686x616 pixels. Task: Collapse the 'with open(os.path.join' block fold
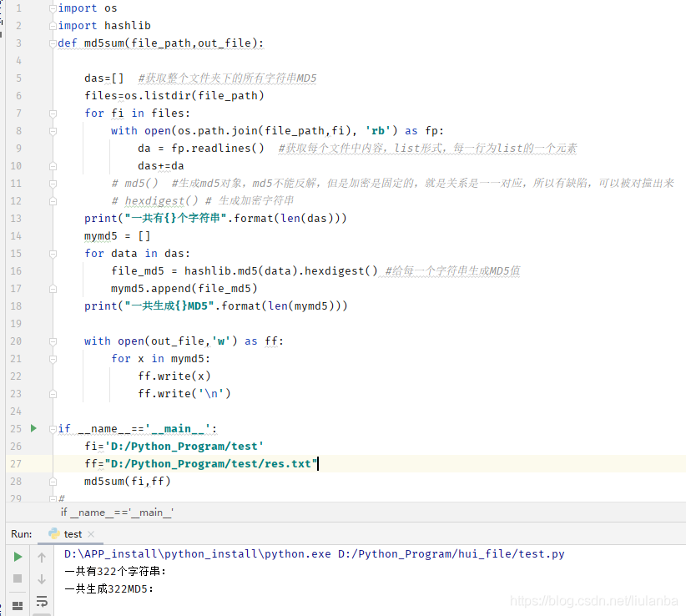[53, 131]
